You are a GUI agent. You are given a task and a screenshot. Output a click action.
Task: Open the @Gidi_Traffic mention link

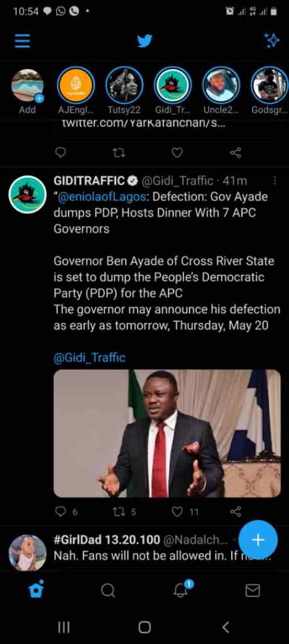coord(89,358)
